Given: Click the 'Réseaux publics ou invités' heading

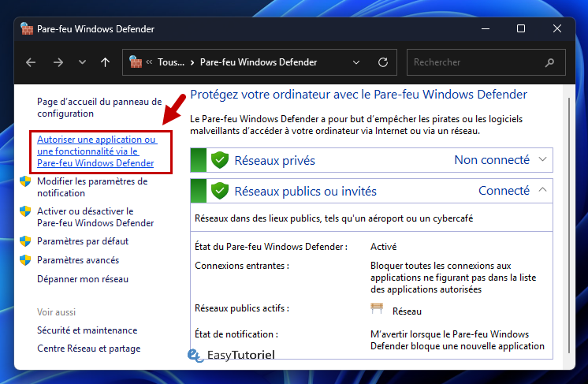Looking at the screenshot, I should (305, 192).
